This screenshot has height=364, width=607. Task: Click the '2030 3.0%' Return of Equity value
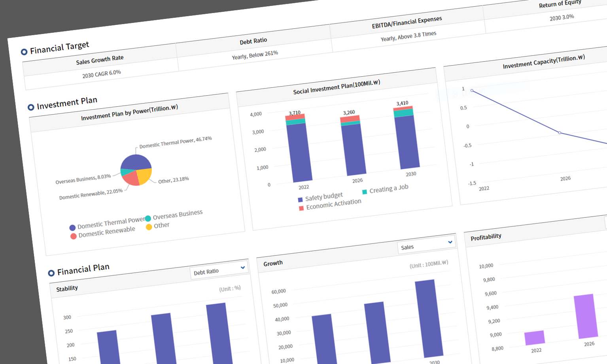click(x=562, y=18)
